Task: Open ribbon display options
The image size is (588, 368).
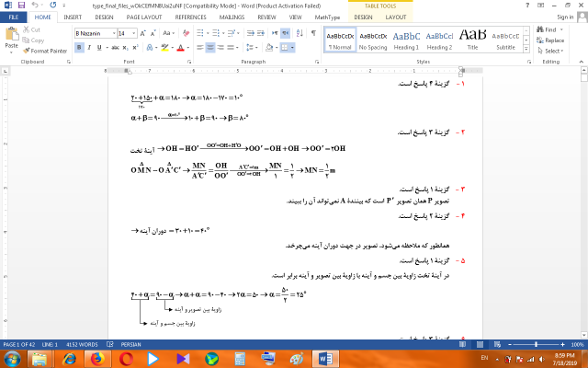Action: 540,6
